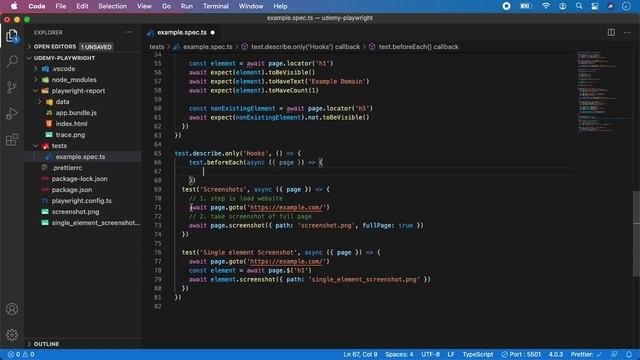The height and width of the screenshot is (360, 640).
Task: Open editor More Actions ellipsis
Action: pyautogui.click(x=627, y=32)
